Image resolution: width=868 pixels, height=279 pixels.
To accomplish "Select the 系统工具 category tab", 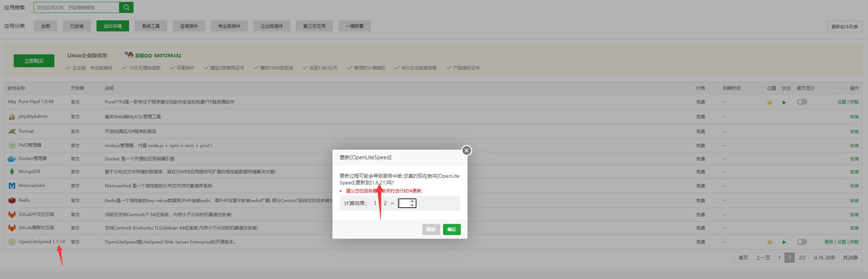I will tap(151, 26).
